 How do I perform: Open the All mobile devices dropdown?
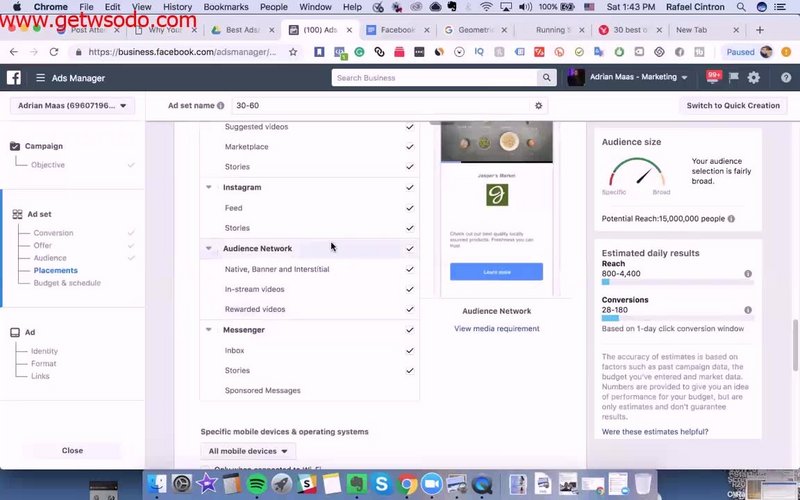point(248,451)
